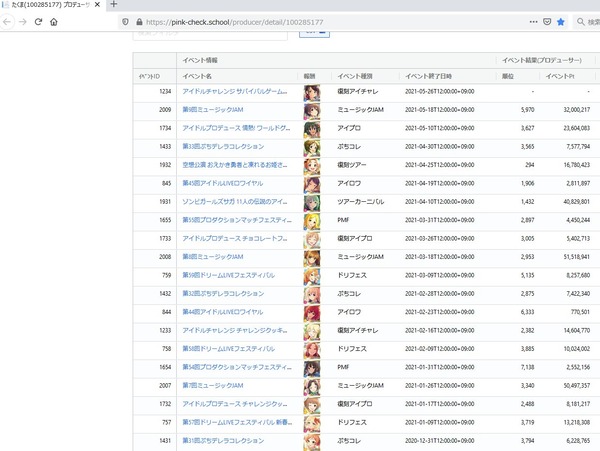
Task: Open event link in row 1233
Action: click(x=235, y=330)
